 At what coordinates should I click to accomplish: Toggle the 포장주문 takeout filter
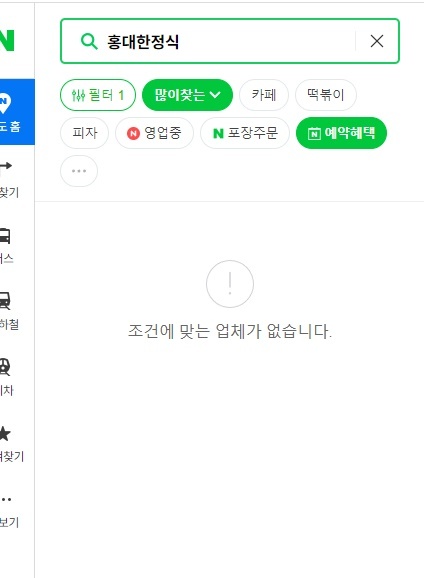[245, 133]
